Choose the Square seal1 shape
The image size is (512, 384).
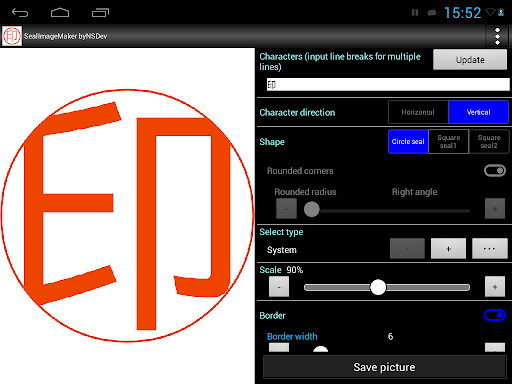point(449,142)
